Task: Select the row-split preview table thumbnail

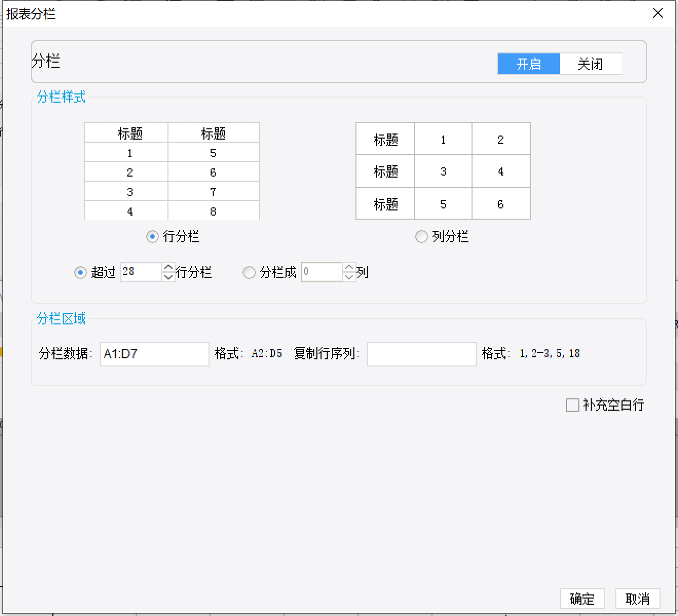Action: [x=172, y=171]
